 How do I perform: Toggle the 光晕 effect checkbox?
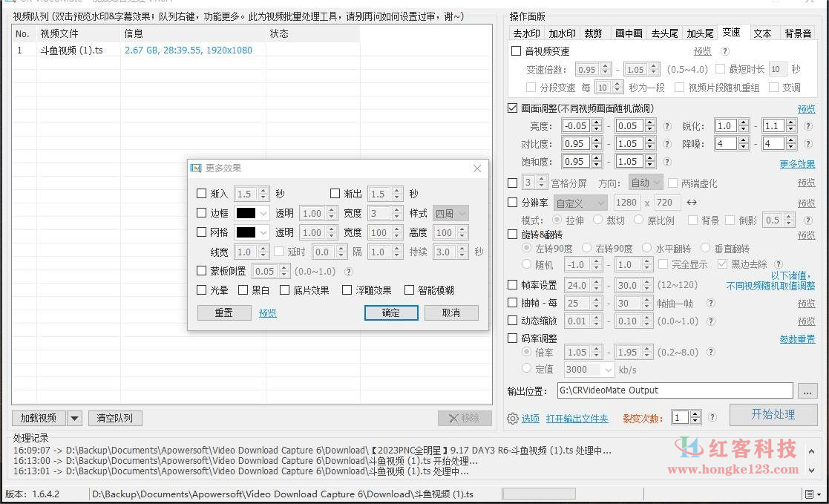tap(201, 289)
